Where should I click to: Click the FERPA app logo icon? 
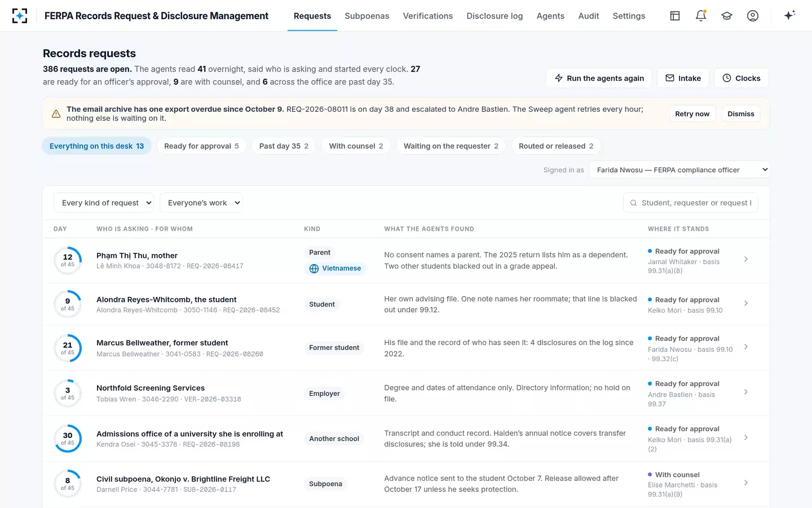point(20,16)
